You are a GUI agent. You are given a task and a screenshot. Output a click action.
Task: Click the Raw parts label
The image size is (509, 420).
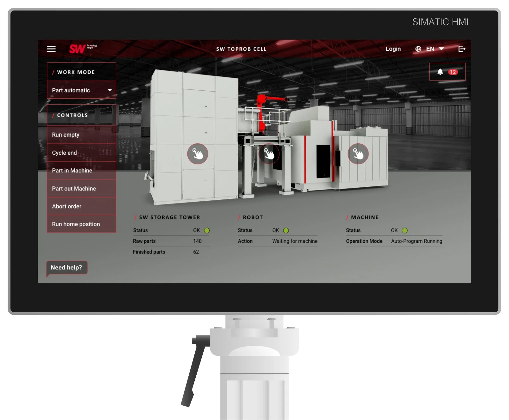click(x=144, y=241)
